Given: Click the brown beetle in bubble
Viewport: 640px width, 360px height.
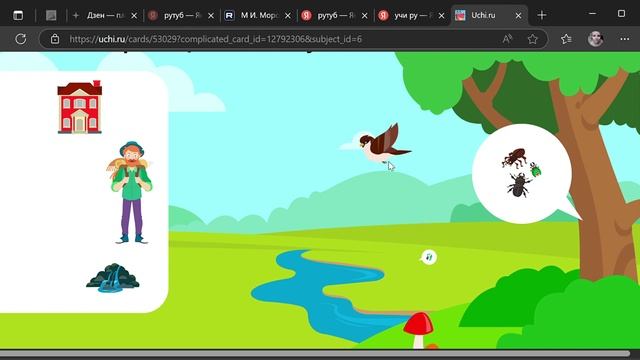Looking at the screenshot, I should tap(514, 158).
